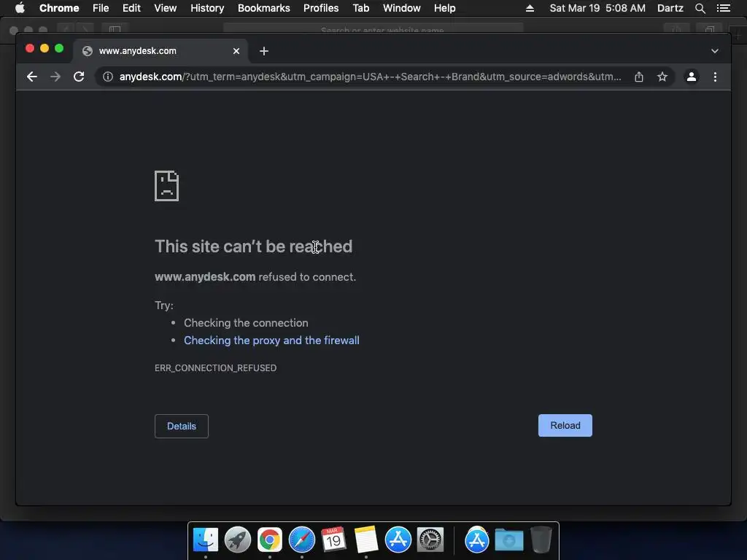Click the red close window button of Chrome
The image size is (747, 560).
(29, 48)
